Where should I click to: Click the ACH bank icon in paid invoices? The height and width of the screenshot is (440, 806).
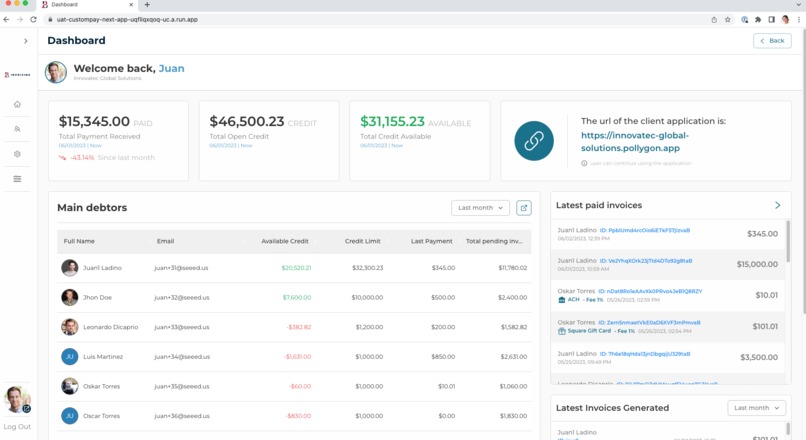(x=562, y=300)
